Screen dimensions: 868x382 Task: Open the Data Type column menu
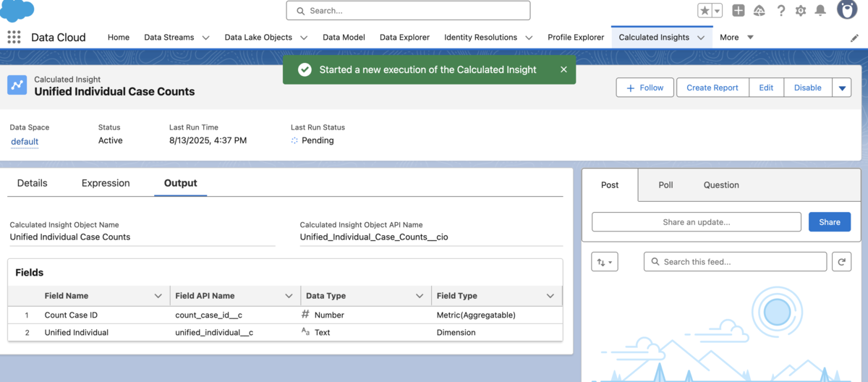pos(420,296)
